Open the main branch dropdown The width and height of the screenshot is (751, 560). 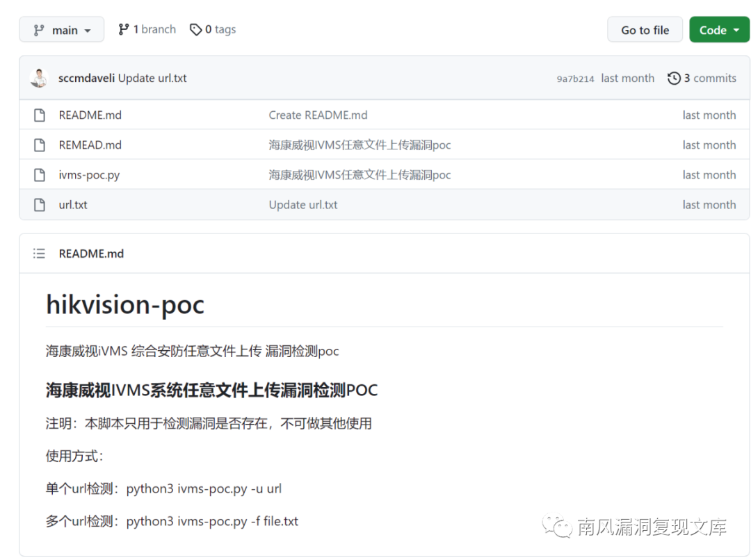(x=62, y=30)
